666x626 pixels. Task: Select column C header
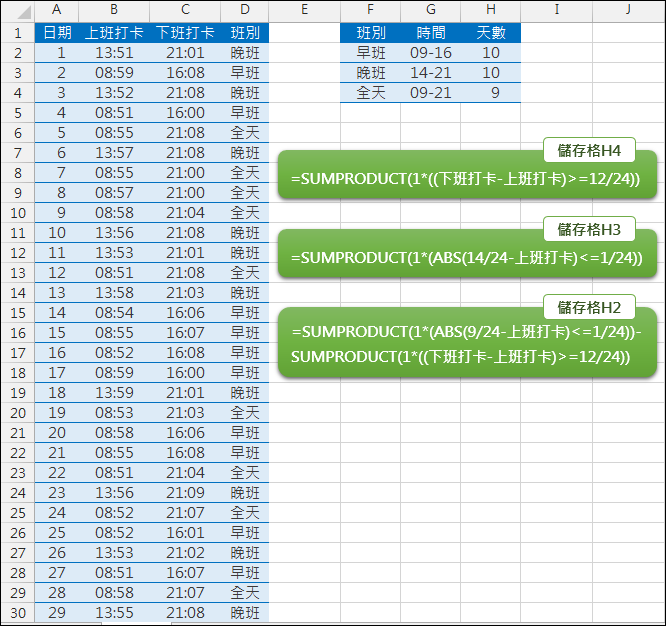pos(185,10)
